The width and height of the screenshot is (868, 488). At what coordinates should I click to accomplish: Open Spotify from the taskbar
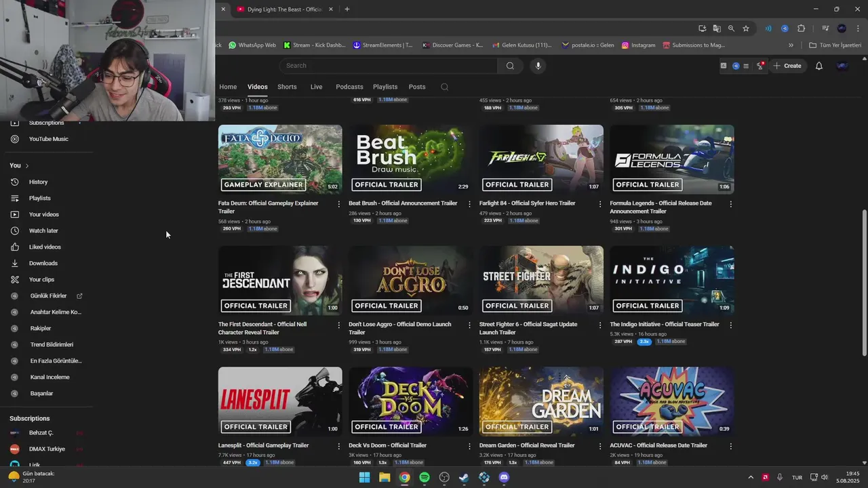pyautogui.click(x=425, y=477)
